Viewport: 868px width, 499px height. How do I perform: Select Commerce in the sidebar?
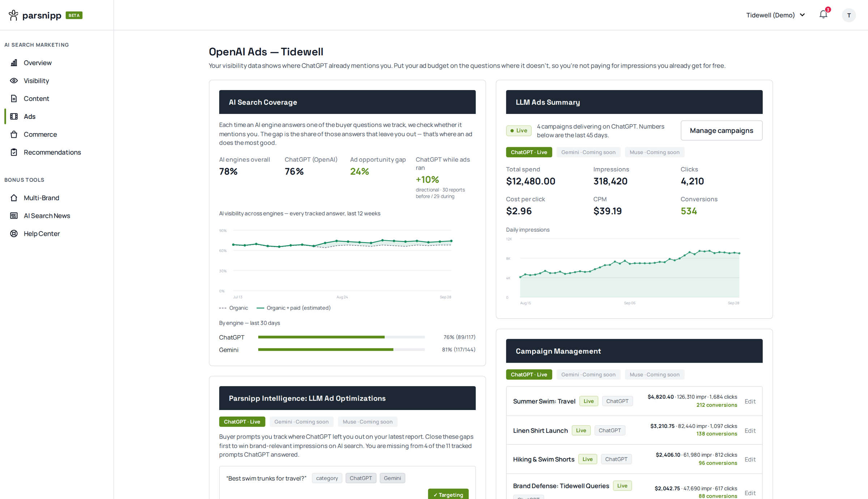40,135
